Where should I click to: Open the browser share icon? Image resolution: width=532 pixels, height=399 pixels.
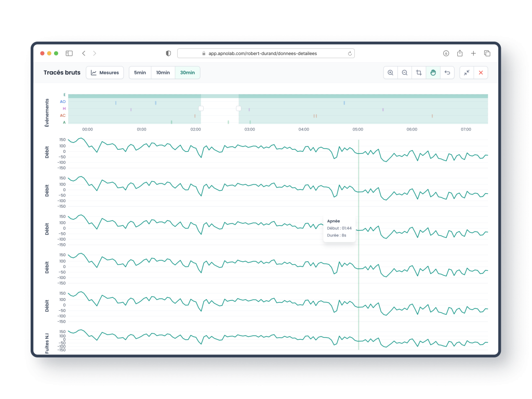pos(460,54)
